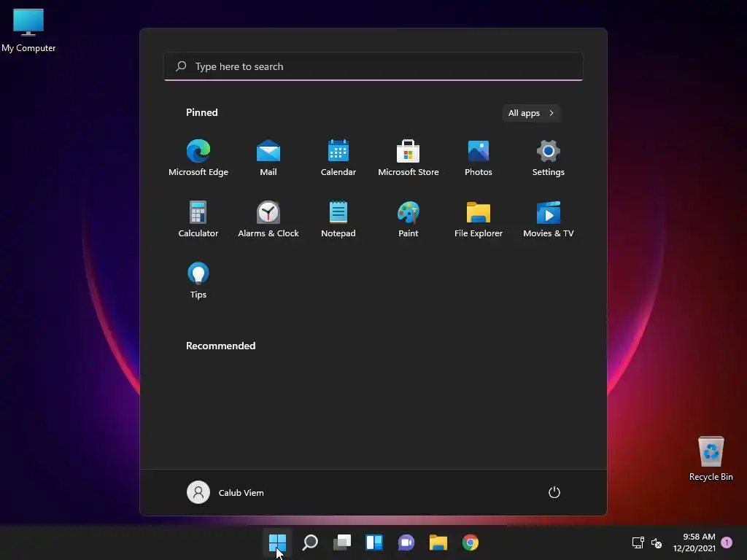Launch the Photos app

pyautogui.click(x=479, y=157)
